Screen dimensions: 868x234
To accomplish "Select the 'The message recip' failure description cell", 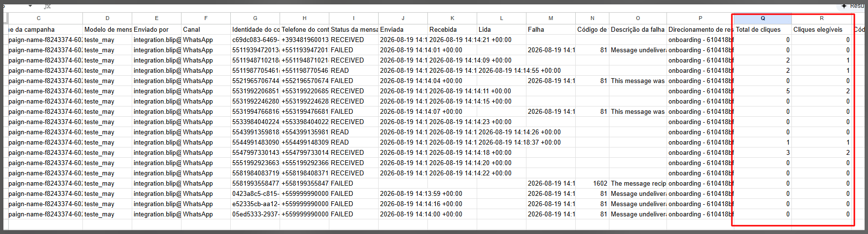I will tap(638, 183).
